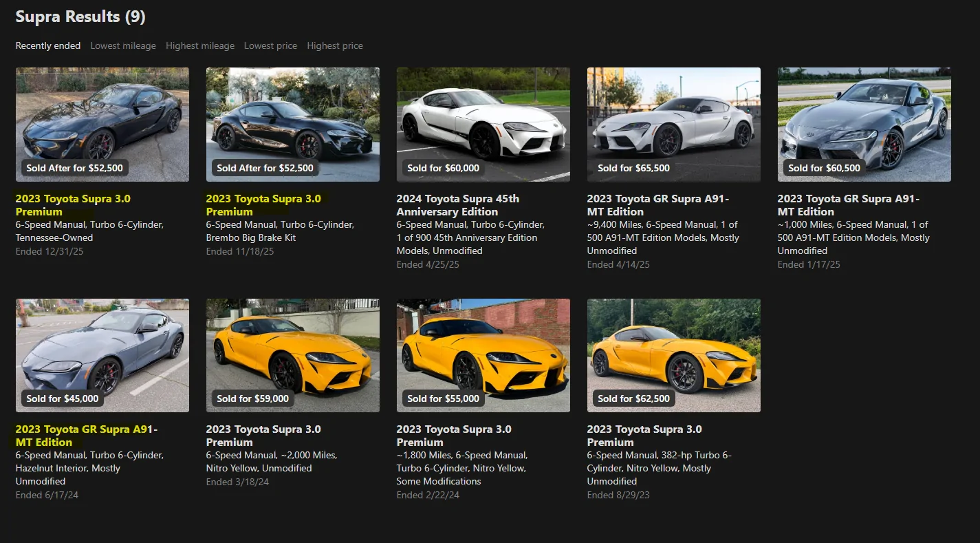Click the description starting '~1,800 Miles'
Screen dimensions: 980x543
point(462,468)
